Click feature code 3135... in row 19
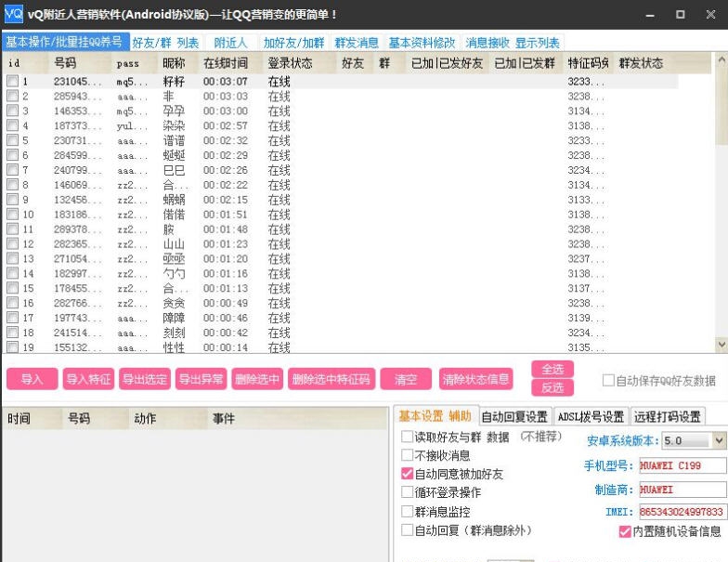The height and width of the screenshot is (562, 728). [586, 347]
